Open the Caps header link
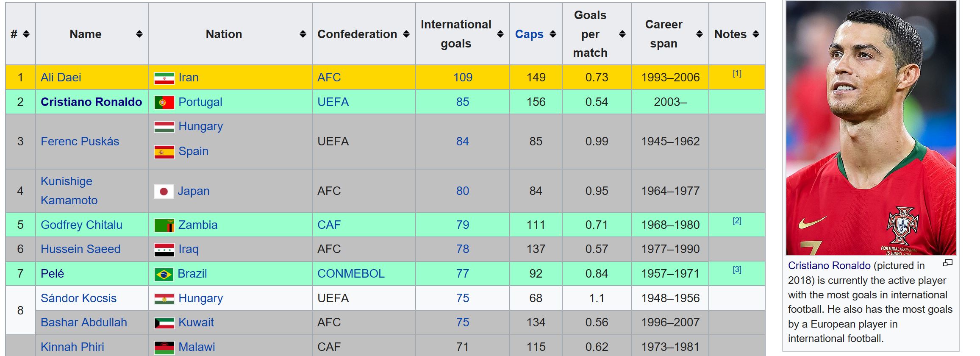The image size is (980, 356). point(529,34)
